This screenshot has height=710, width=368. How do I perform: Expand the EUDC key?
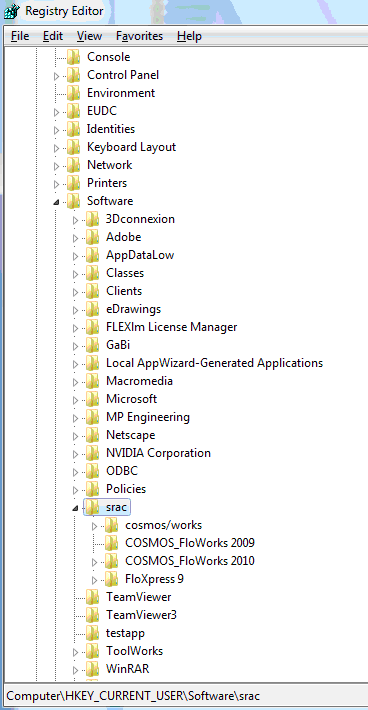[57, 111]
